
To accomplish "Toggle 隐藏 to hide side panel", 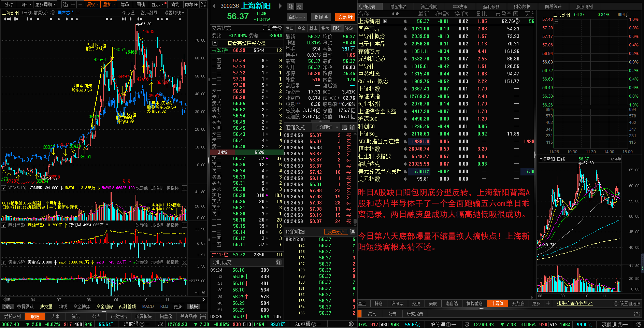I will (x=191, y=4).
